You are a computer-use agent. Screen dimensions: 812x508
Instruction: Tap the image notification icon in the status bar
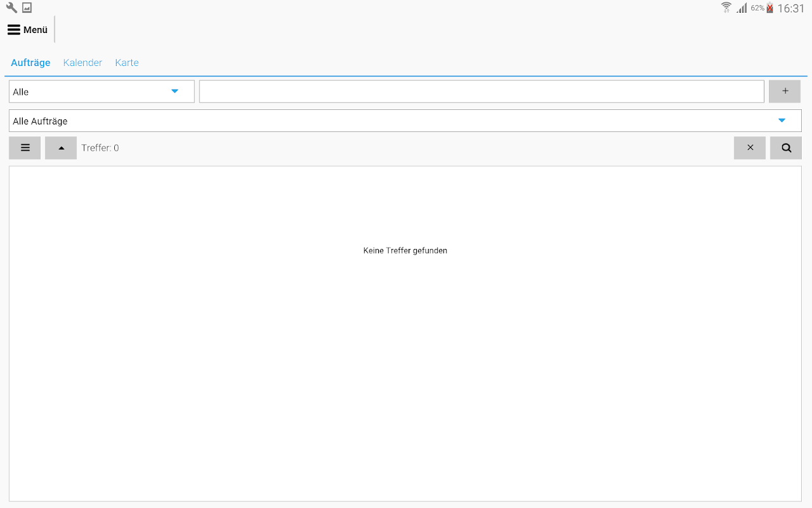pos(27,8)
